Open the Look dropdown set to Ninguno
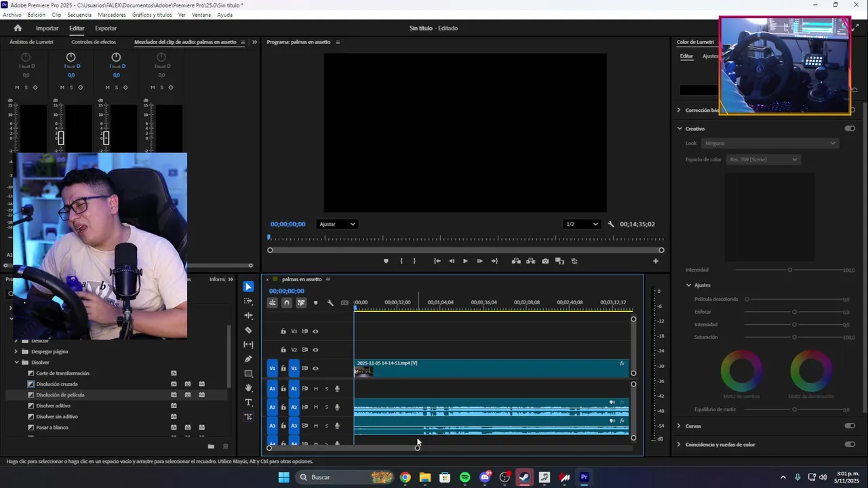The height and width of the screenshot is (488, 868). point(770,143)
